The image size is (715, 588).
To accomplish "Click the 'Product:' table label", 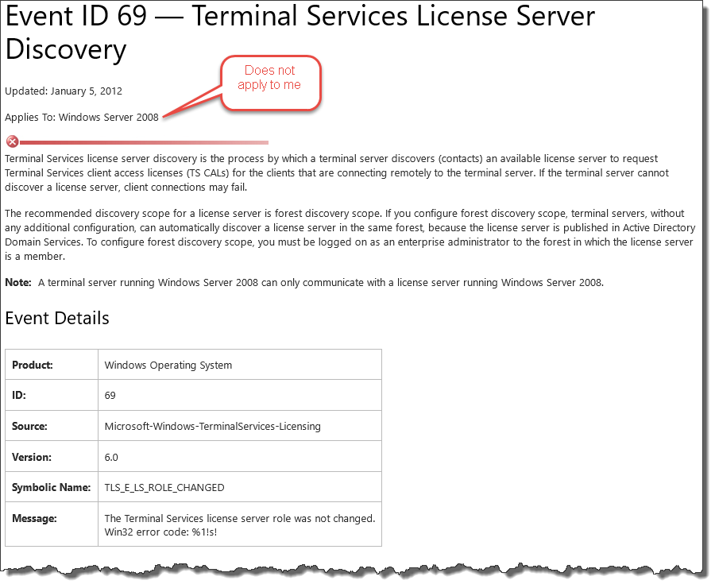I will 33,365.
